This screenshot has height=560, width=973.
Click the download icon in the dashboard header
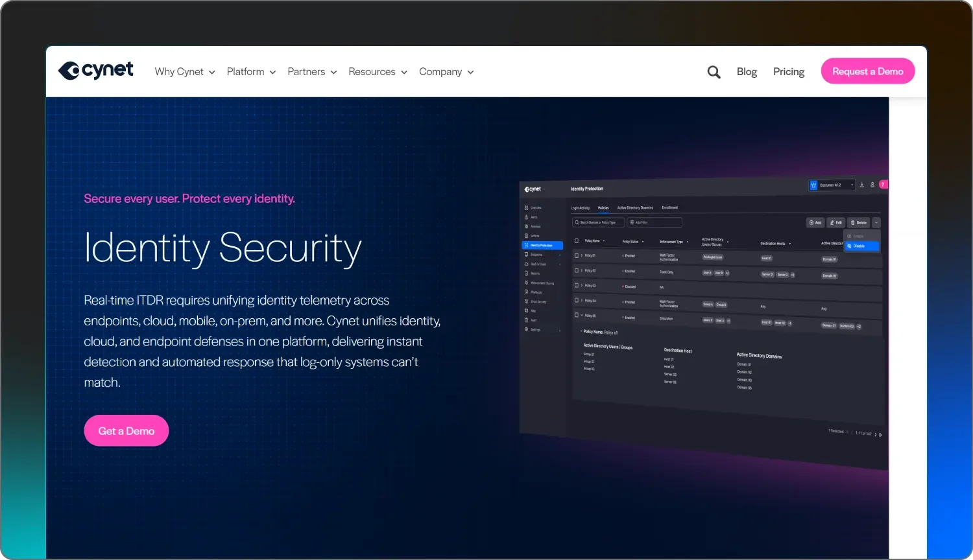[862, 185]
